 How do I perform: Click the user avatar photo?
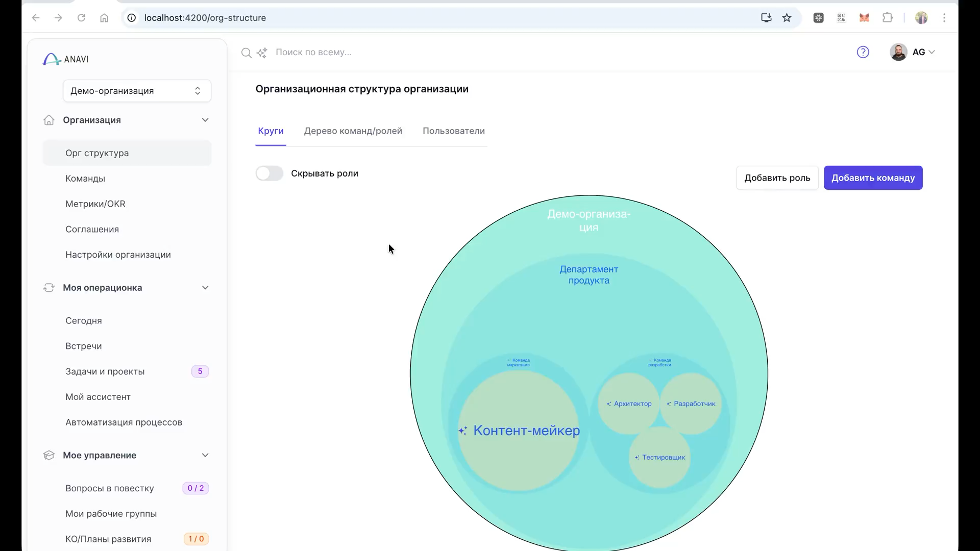pos(898,52)
